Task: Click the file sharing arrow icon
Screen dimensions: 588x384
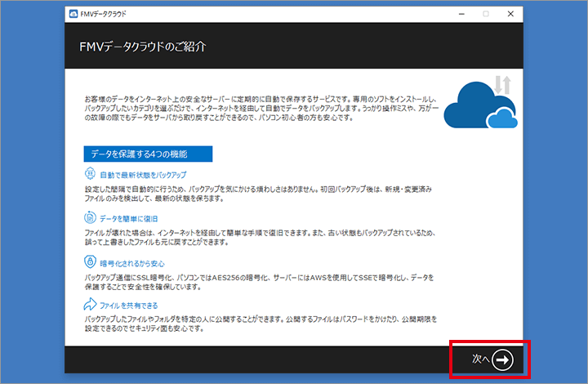Action: click(x=90, y=305)
